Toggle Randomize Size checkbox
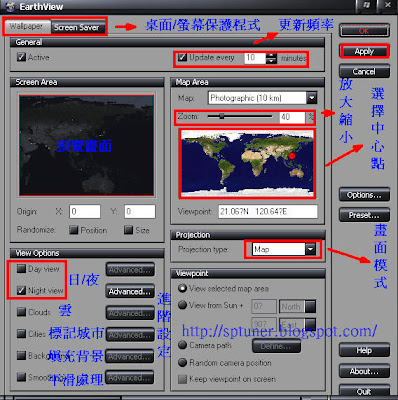The height and width of the screenshot is (400, 398). pyautogui.click(x=128, y=230)
